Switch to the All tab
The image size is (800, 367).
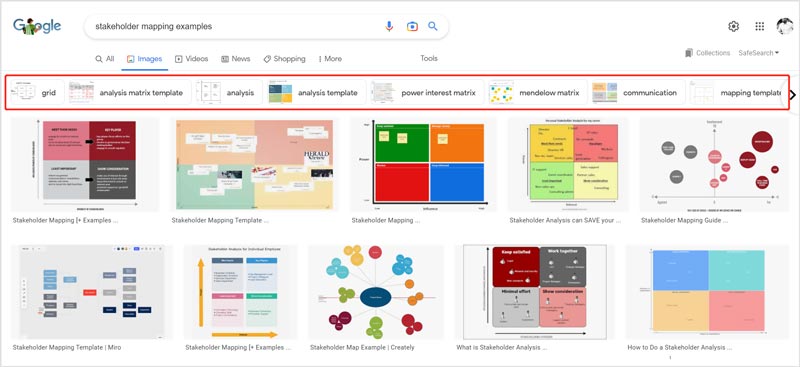[105, 59]
